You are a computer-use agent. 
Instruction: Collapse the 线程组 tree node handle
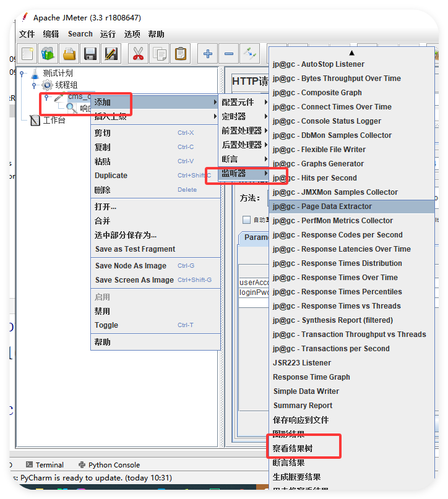pyautogui.click(x=34, y=85)
